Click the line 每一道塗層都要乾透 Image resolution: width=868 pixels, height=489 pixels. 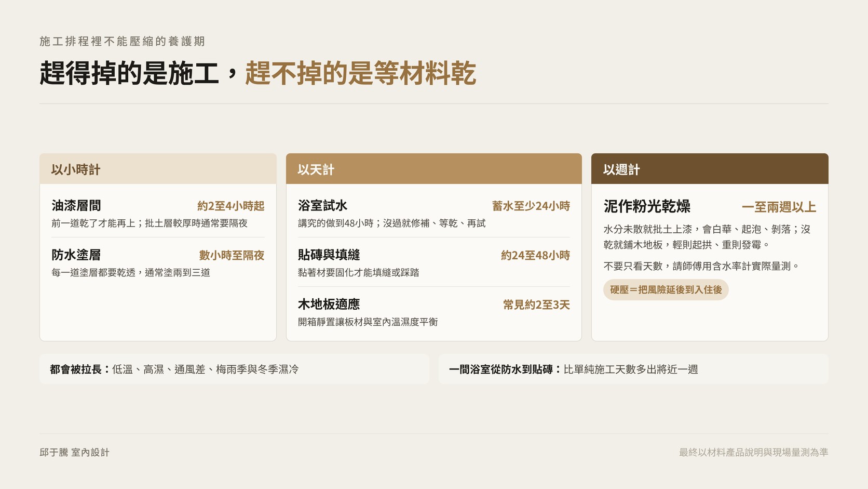pos(93,273)
